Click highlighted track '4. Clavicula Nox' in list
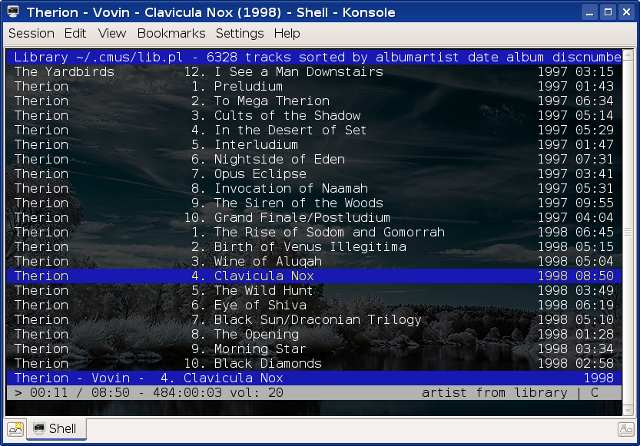Screen dimensions: 640x446 coord(314,276)
